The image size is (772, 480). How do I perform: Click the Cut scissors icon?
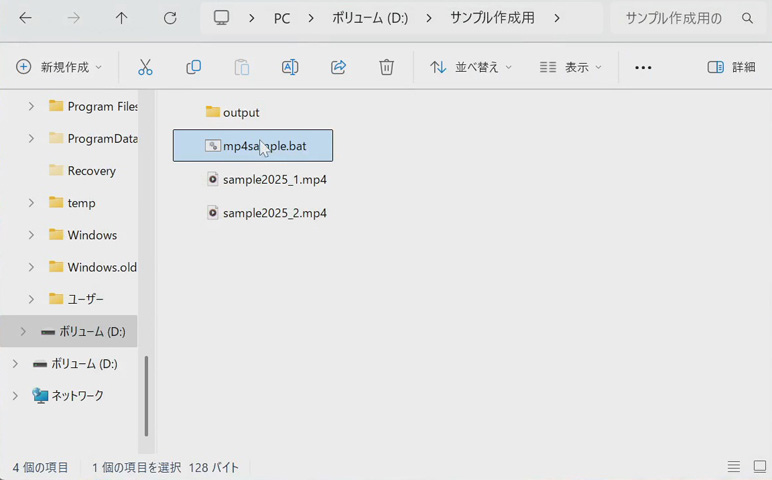click(145, 67)
